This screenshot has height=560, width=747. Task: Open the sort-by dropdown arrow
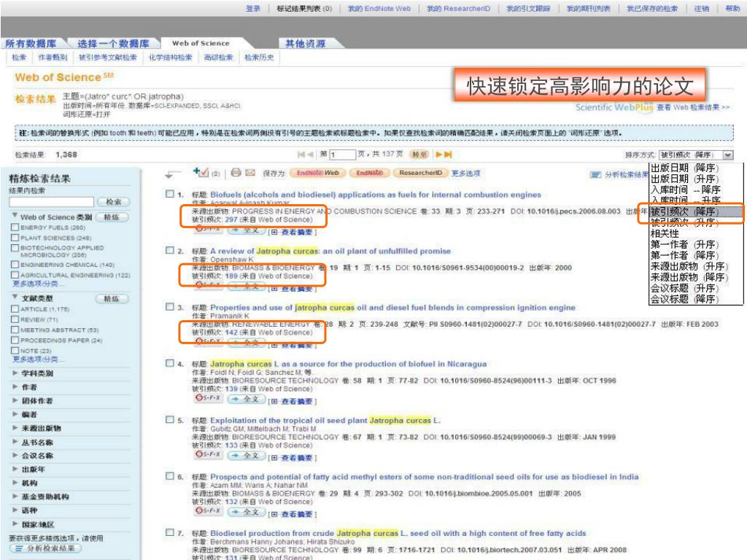click(x=727, y=155)
